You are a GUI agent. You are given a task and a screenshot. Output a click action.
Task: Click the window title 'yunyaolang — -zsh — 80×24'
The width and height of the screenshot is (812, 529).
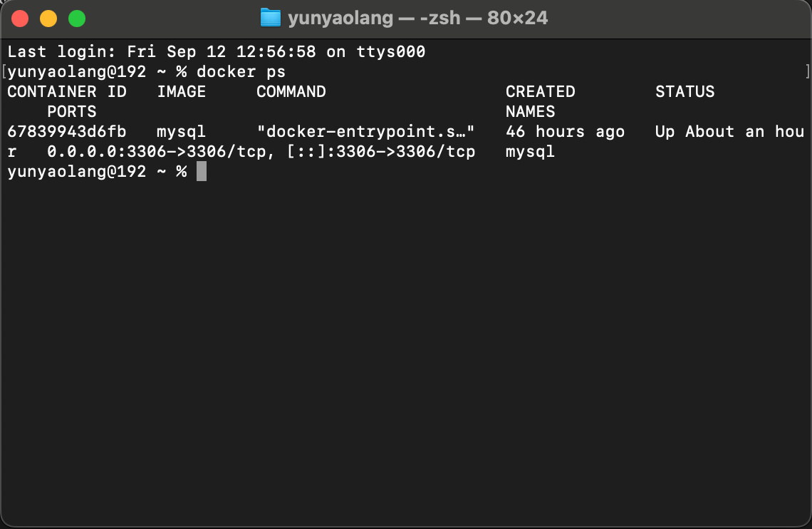417,18
